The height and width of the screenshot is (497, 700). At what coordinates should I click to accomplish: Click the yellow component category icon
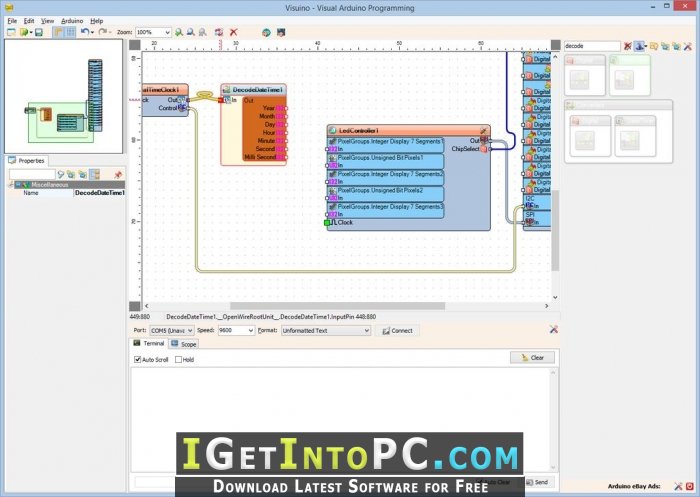click(x=654, y=46)
